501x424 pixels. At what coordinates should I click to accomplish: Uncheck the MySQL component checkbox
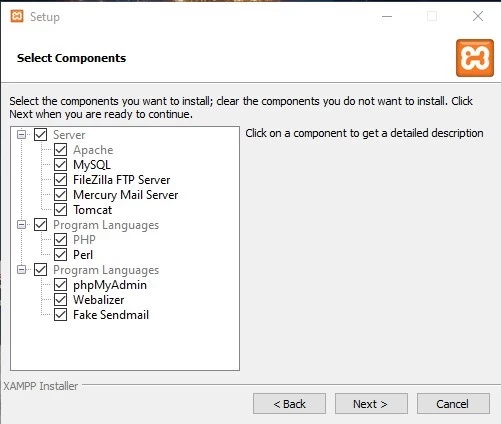click(60, 165)
